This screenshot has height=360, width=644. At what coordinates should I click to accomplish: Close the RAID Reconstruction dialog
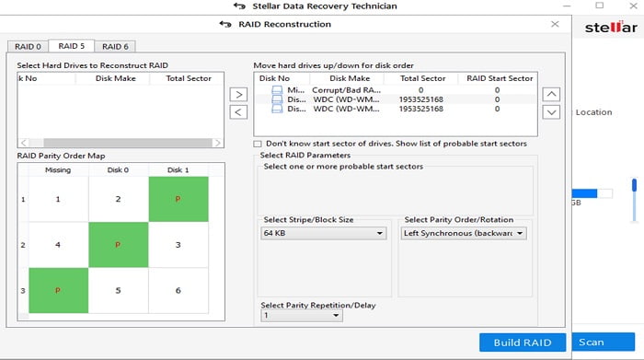pyautogui.click(x=555, y=24)
